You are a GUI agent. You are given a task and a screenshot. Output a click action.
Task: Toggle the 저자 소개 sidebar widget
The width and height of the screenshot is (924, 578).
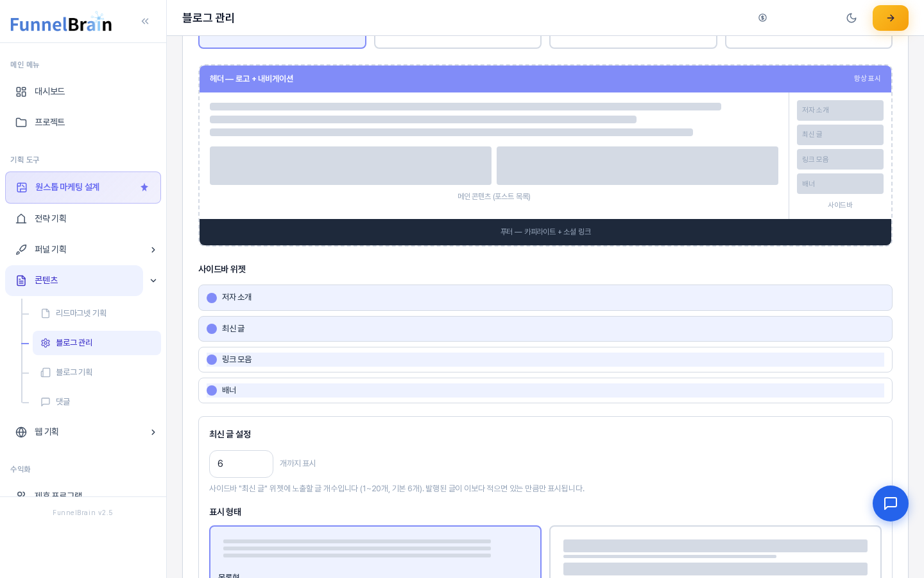[x=545, y=298]
